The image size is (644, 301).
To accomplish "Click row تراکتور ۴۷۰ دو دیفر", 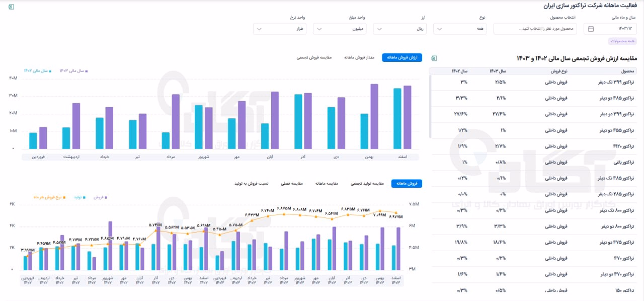I will point(534,274).
